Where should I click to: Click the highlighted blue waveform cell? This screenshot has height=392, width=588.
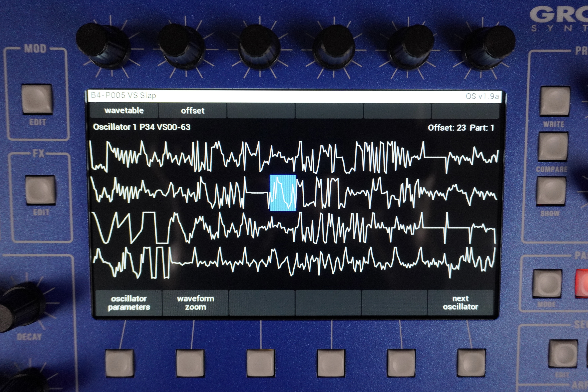[283, 193]
